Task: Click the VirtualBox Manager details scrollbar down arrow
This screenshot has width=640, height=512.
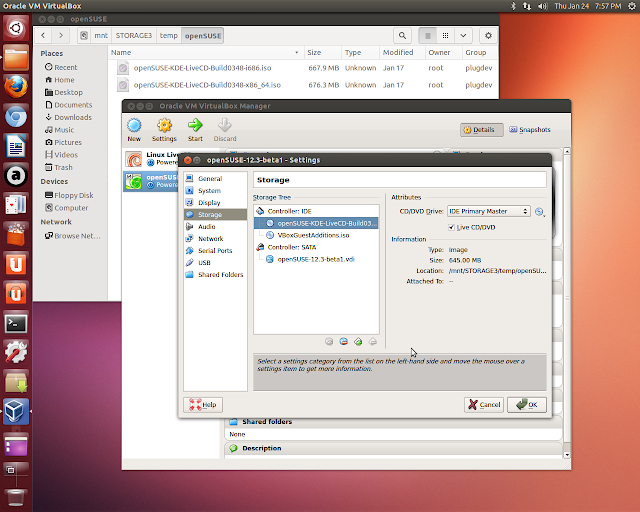Action: pyautogui.click(x=567, y=454)
